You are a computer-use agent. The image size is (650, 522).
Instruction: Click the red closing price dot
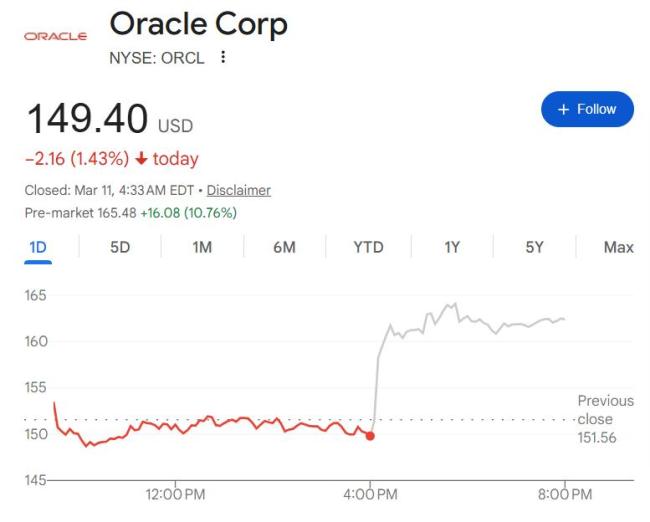coord(370,435)
